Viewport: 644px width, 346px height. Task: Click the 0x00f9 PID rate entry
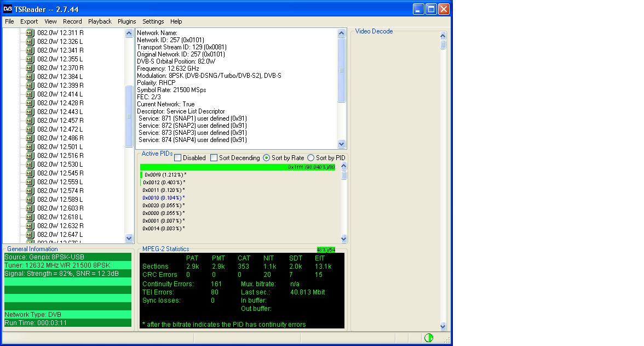[x=164, y=175]
